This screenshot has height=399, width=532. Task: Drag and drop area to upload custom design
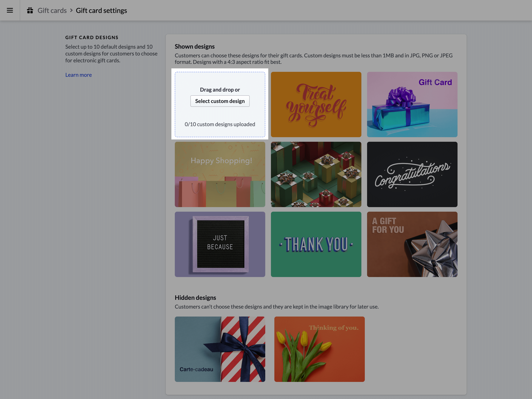220,104
